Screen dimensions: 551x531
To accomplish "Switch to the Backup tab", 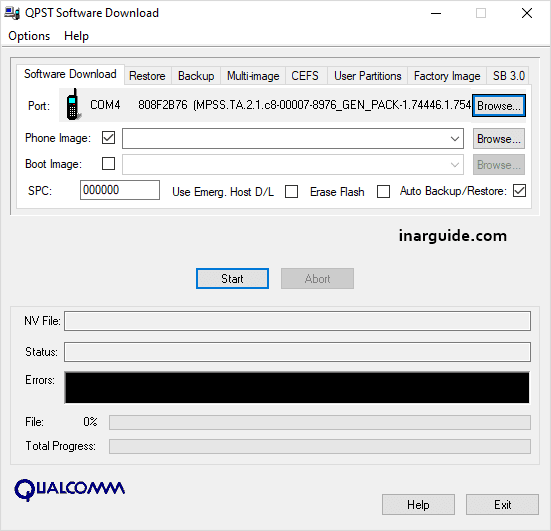I will (196, 76).
